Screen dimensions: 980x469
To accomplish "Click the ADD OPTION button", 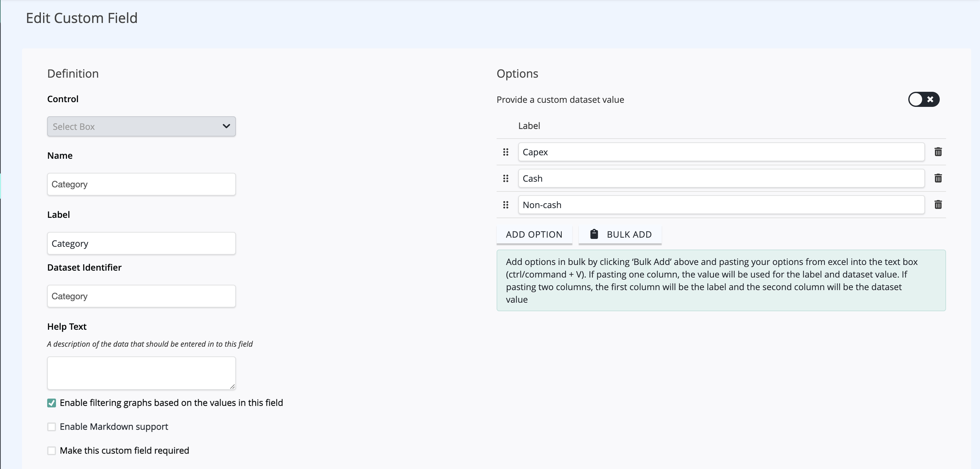I will tap(534, 235).
